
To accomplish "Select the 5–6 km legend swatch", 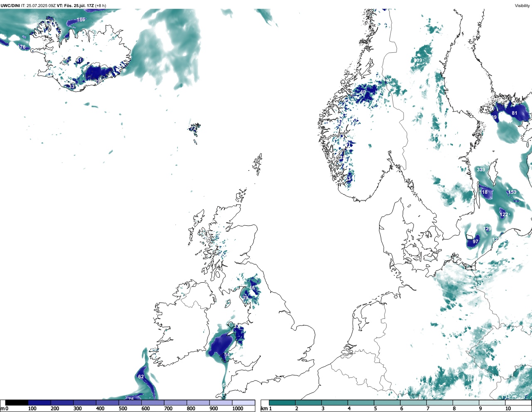I will tap(387, 402).
